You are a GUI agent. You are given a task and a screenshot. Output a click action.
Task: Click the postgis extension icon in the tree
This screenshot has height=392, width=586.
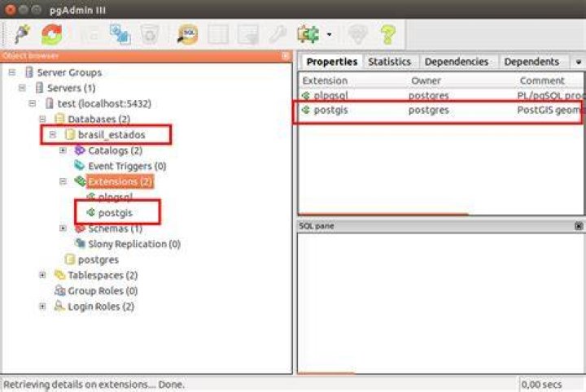pos(90,212)
